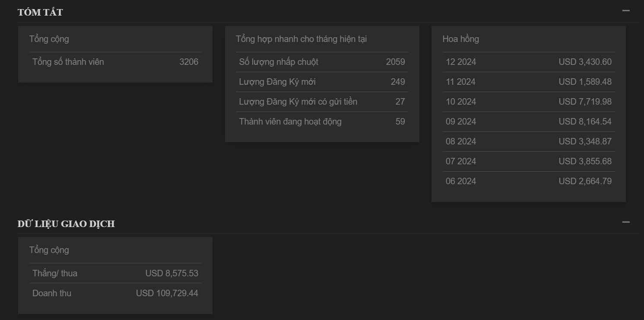Viewport: 644px width, 320px height.
Task: Click the depositing signups value 27
Action: point(400,102)
